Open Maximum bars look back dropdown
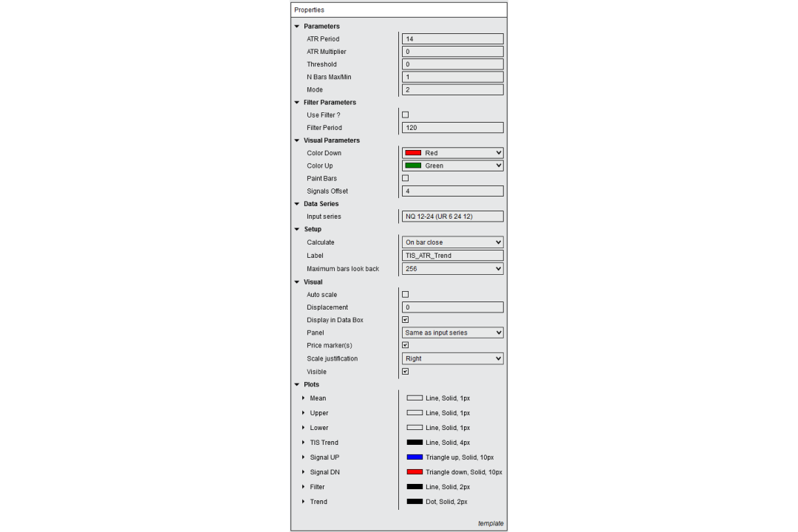The width and height of the screenshot is (798, 532). (x=452, y=269)
